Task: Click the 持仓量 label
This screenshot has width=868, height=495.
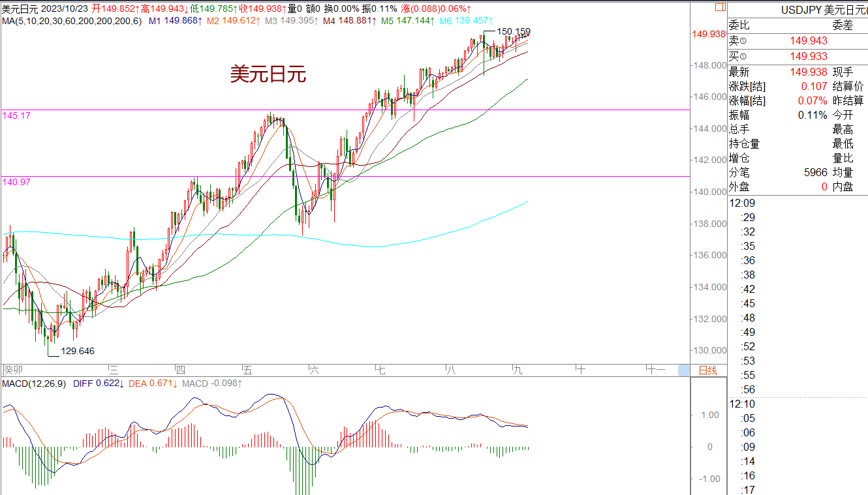Action: click(745, 143)
